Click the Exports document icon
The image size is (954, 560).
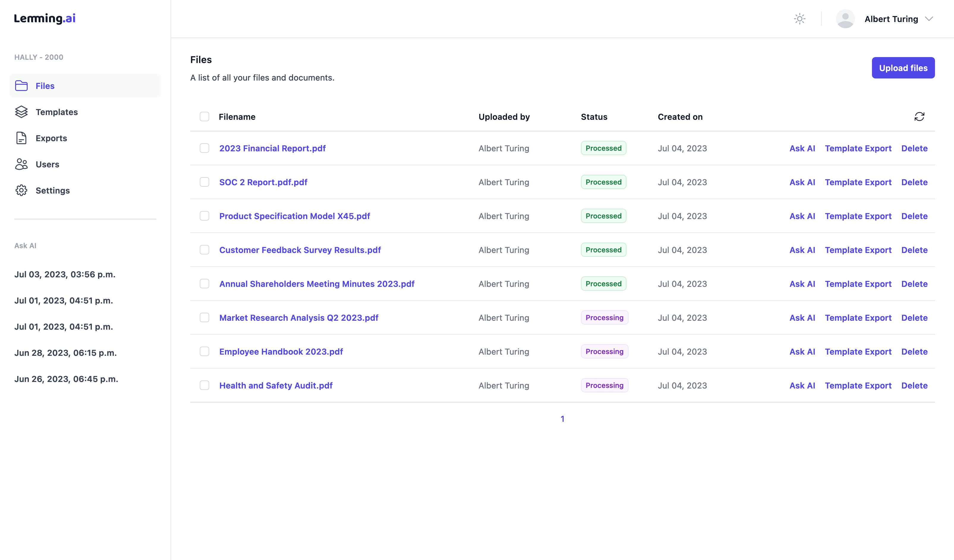point(21,138)
